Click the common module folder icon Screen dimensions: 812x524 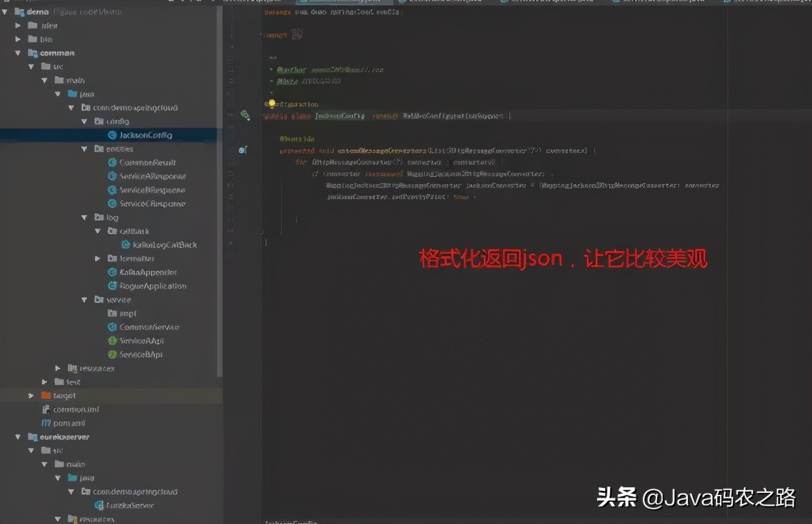pyautogui.click(x=32, y=53)
